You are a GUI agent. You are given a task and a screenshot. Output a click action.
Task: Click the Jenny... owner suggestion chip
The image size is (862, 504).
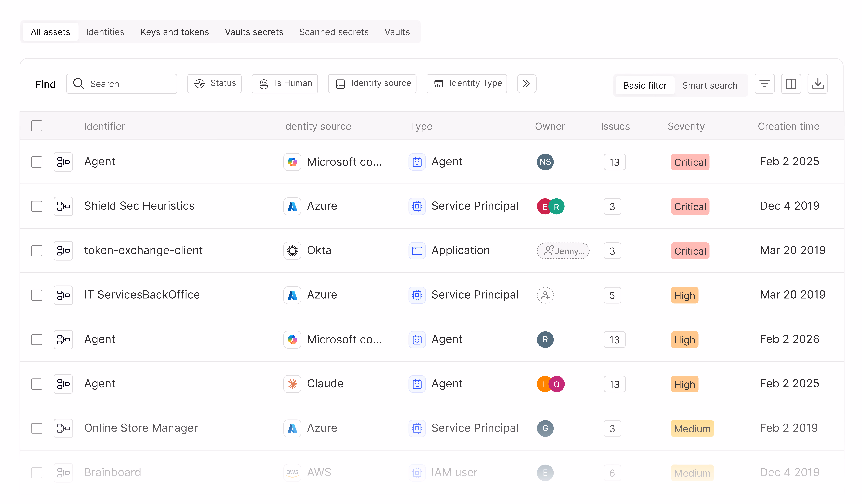[x=563, y=251]
